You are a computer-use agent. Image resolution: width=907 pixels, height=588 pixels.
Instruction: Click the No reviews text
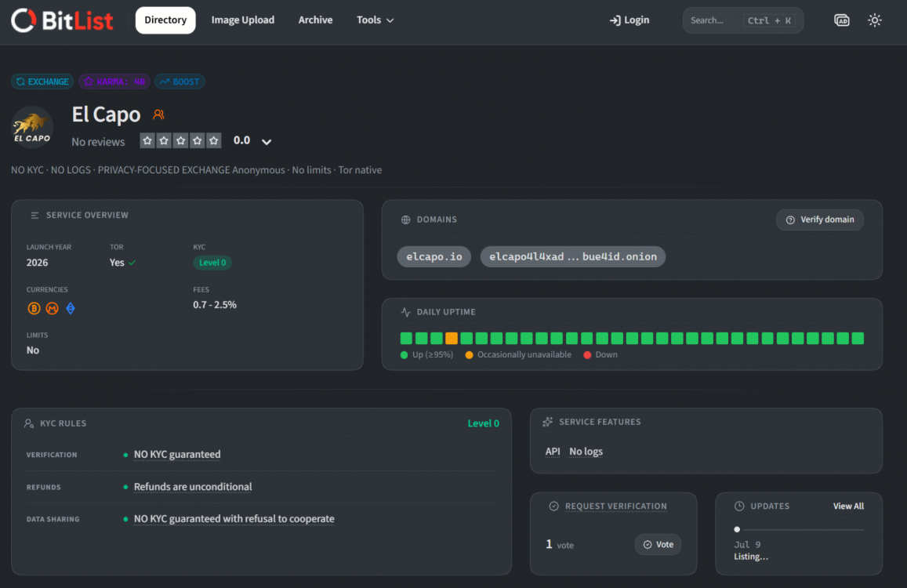click(x=98, y=142)
